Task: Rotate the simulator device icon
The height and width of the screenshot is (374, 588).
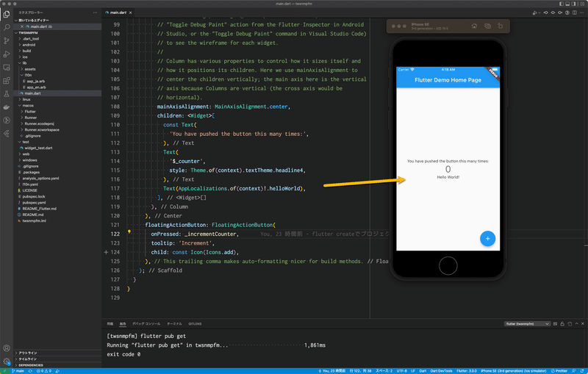Action: click(501, 26)
